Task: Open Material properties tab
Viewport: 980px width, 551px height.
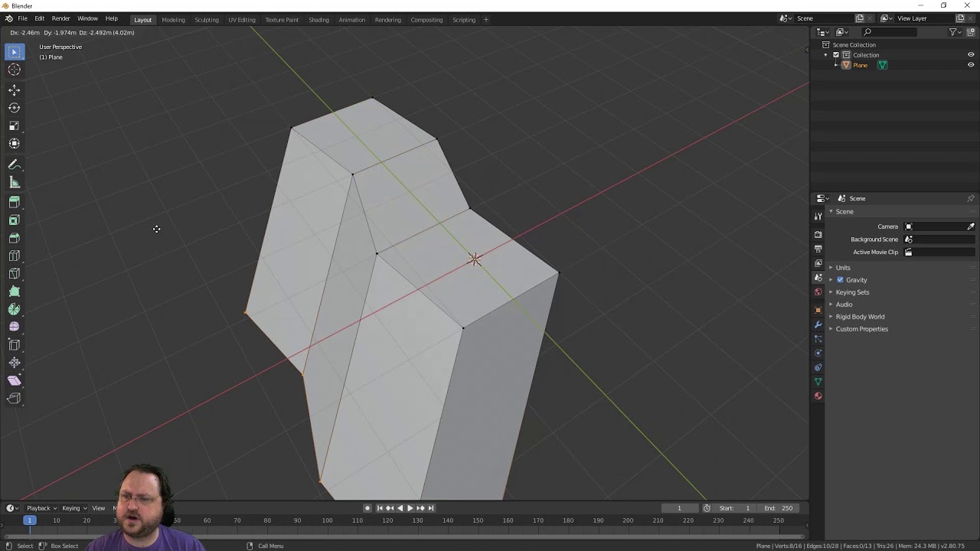Action: 818,396
